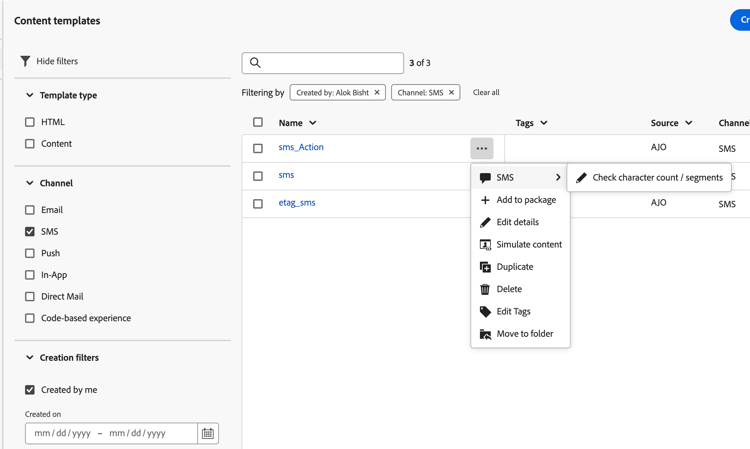Click pencil icon beside Check character count

(x=581, y=178)
